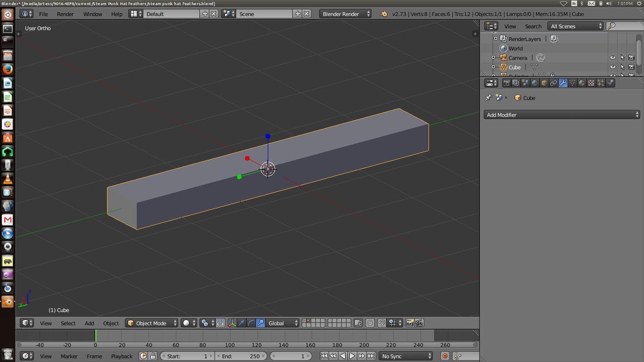Select the rotate manipulator icon
This screenshot has width=644, height=362.
click(250, 323)
